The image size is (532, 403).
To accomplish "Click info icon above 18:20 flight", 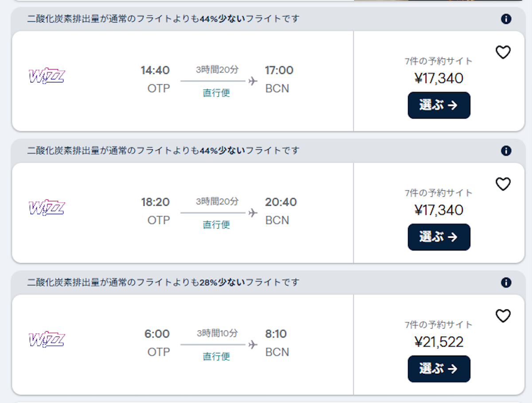I will point(506,151).
